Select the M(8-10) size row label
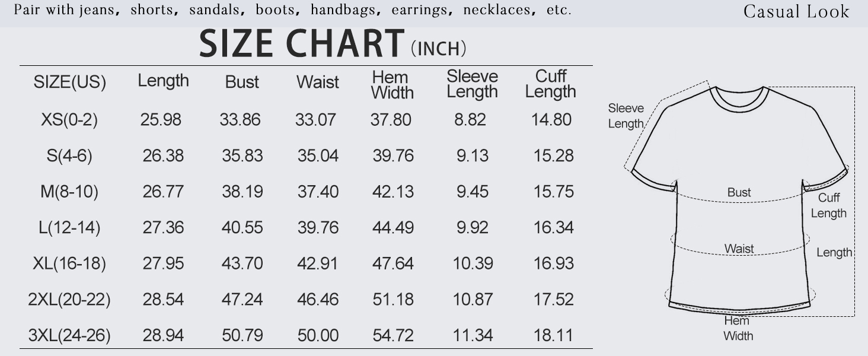 (69, 192)
